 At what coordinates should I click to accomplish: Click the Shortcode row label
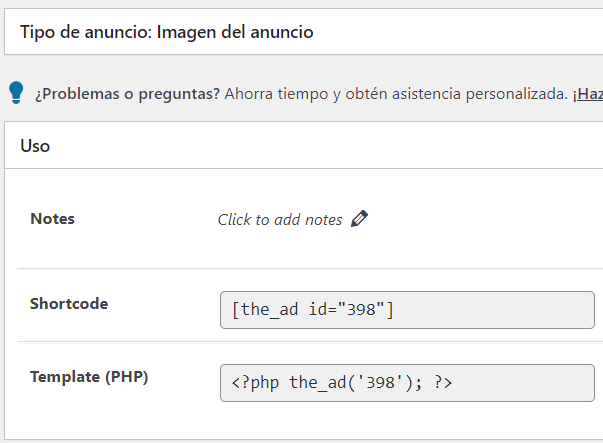pos(69,304)
